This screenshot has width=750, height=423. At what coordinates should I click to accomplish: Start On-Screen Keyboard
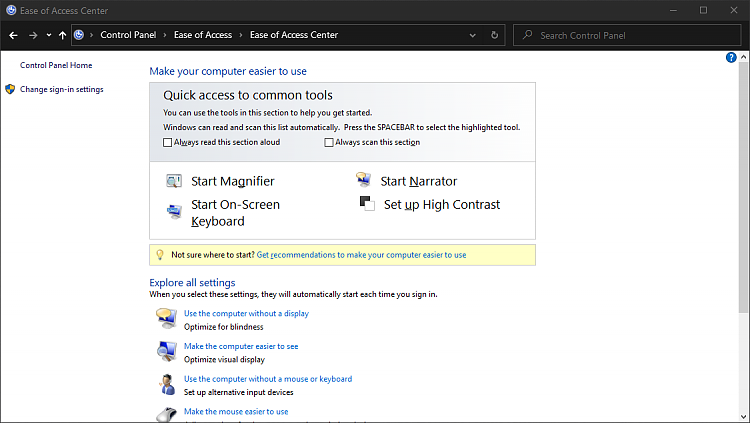[235, 213]
